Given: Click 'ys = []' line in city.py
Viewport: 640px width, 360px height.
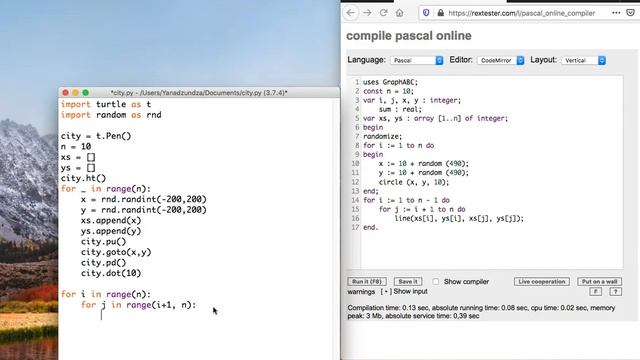Looking at the screenshot, I should click(x=78, y=168).
